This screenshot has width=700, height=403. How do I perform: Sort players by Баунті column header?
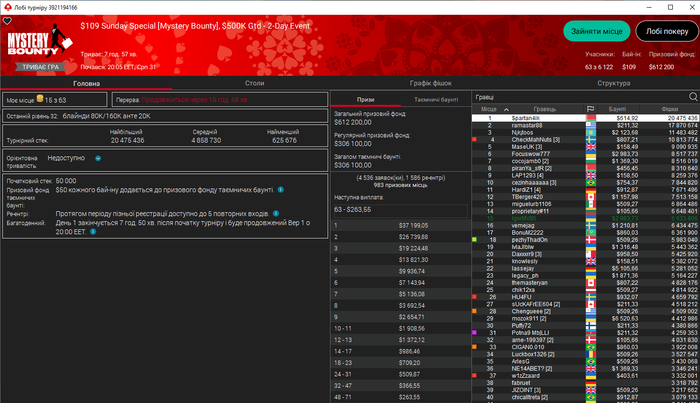[617, 109]
